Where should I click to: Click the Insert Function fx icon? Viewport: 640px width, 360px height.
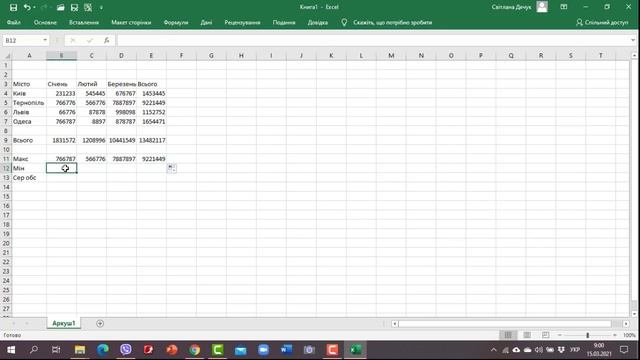107,40
